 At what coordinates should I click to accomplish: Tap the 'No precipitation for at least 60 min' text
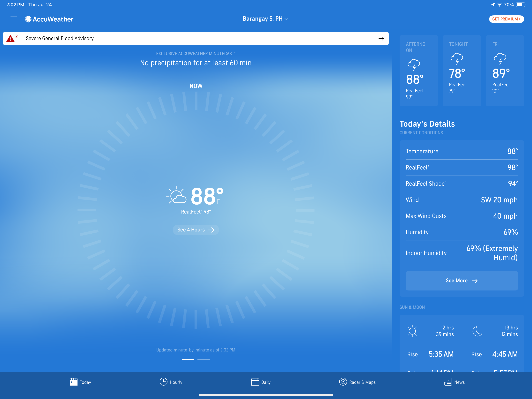[196, 63]
